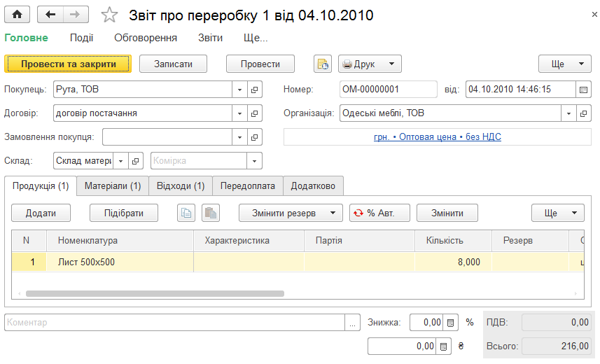Open the Події section
The image size is (600, 364).
(81, 38)
